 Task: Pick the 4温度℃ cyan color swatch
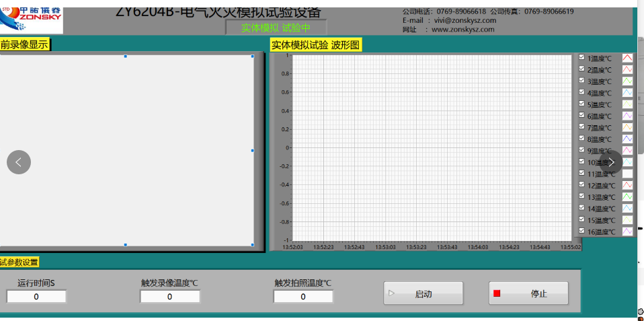[627, 93]
